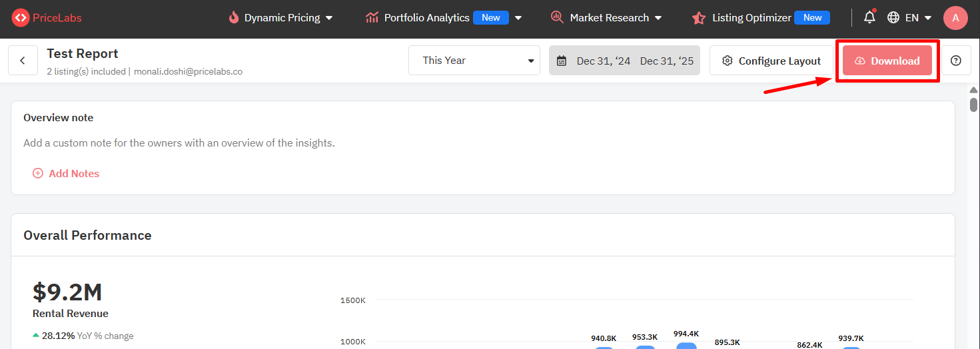Click the Dynamic Pricing flame icon

[x=233, y=18]
